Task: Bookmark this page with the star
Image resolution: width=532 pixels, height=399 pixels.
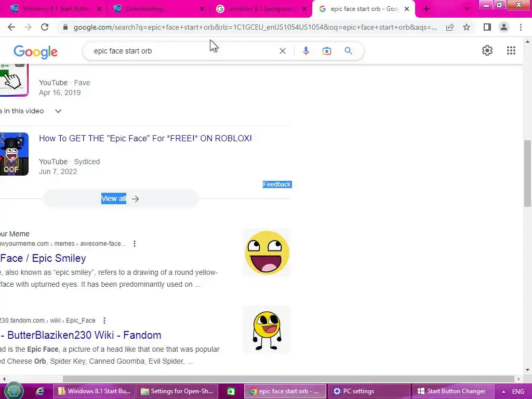Action: point(467,27)
